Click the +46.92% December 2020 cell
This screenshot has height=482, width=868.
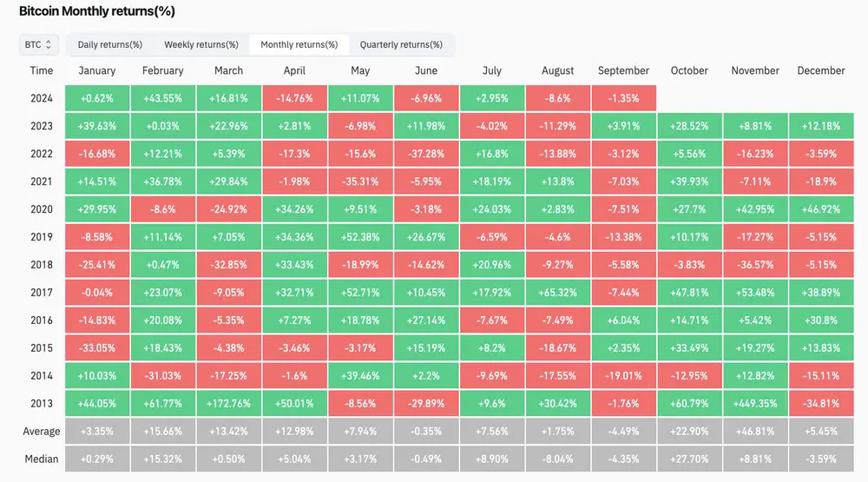821,209
